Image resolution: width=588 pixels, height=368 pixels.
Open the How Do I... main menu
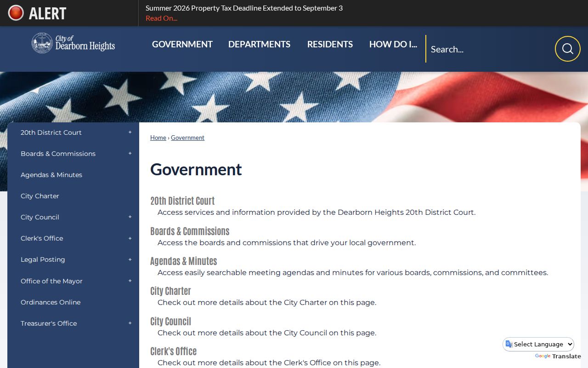[x=393, y=44]
